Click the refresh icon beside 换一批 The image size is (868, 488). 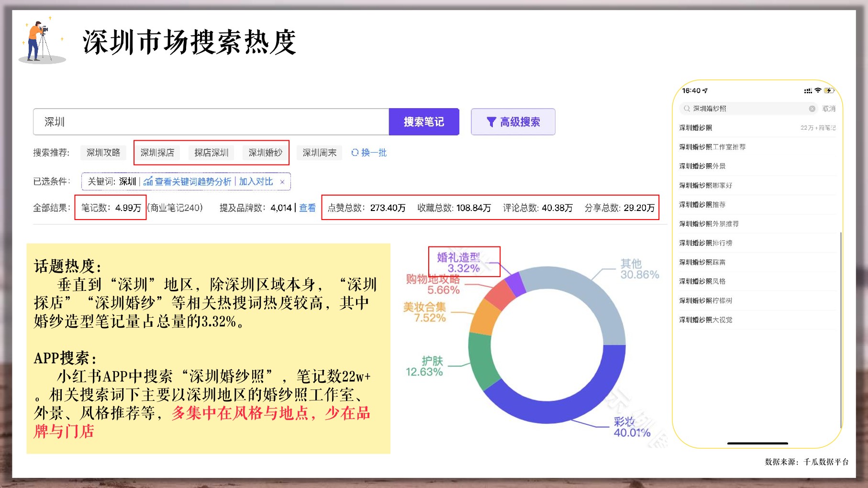[x=355, y=153]
